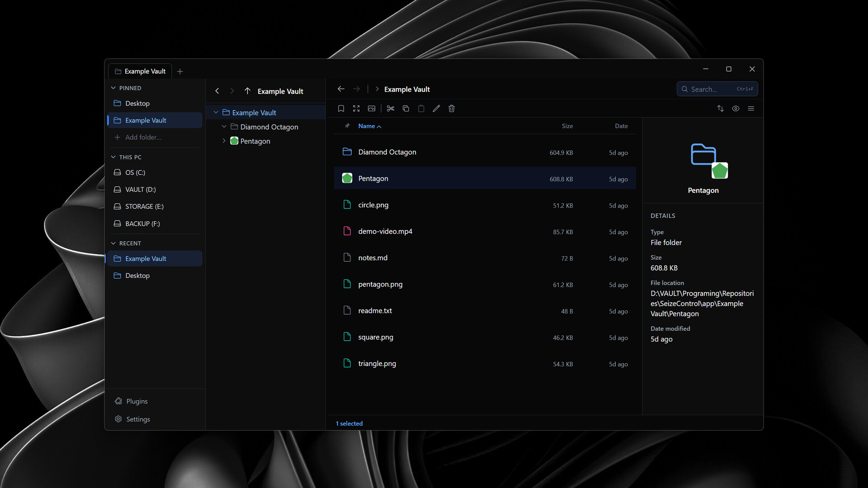The height and width of the screenshot is (488, 868).
Task: Toggle the eye visibility icon
Action: (x=736, y=108)
